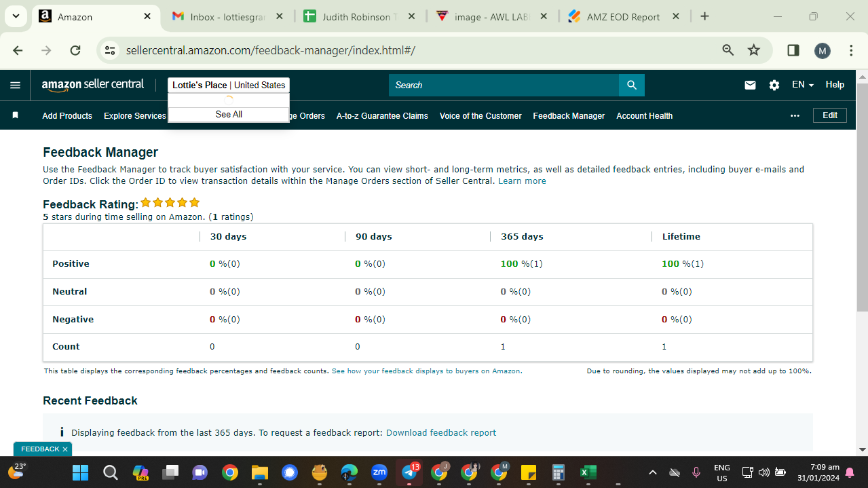Click the amazon seller central logo
This screenshot has height=488, width=868.
[x=93, y=85]
